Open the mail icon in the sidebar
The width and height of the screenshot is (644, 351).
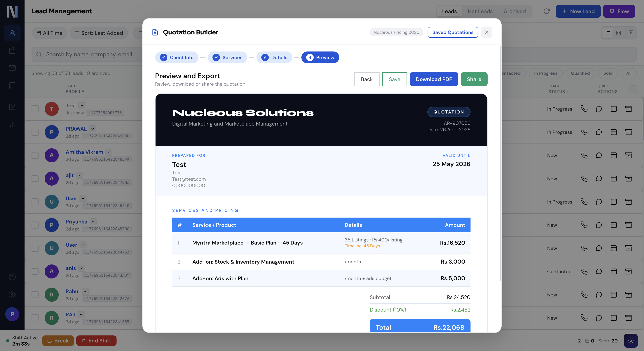pos(12,68)
